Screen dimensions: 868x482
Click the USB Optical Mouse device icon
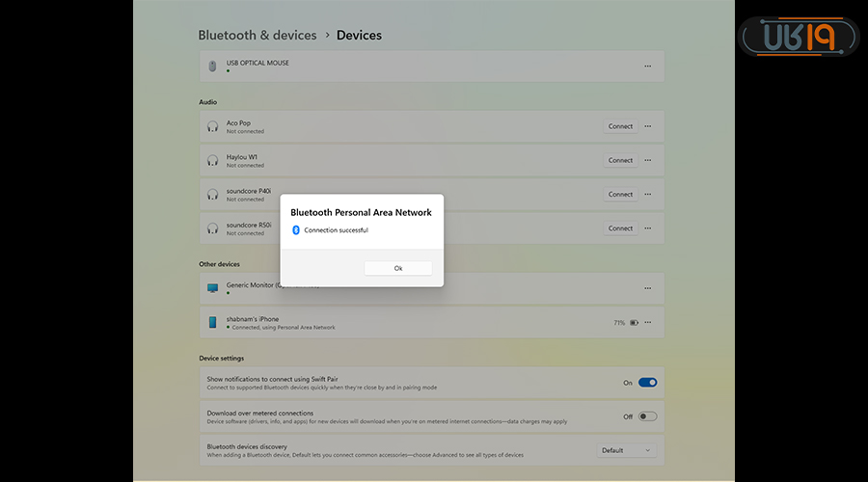[x=212, y=67]
